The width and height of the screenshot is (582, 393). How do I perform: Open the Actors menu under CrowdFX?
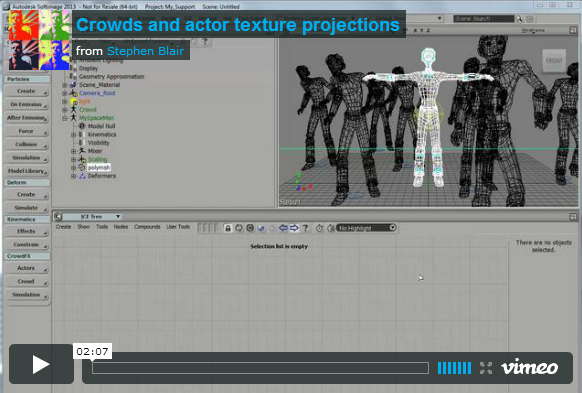click(27, 268)
